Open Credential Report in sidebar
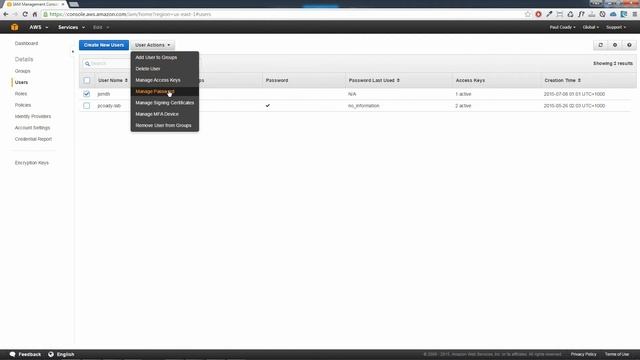 tap(33, 139)
